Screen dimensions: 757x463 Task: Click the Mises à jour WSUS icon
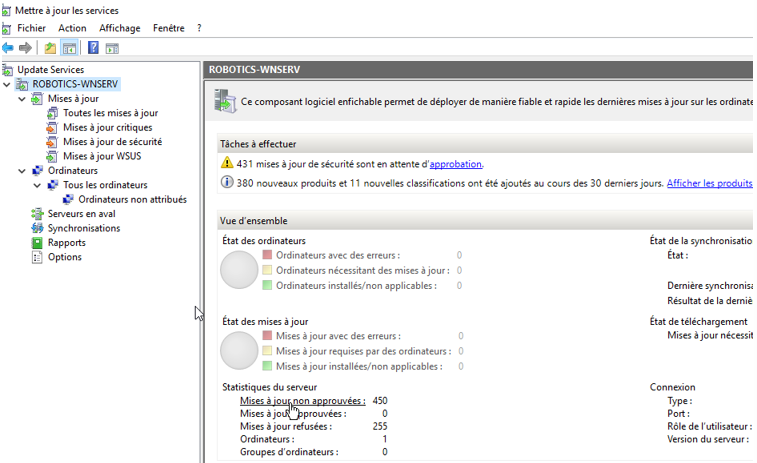[52, 156]
